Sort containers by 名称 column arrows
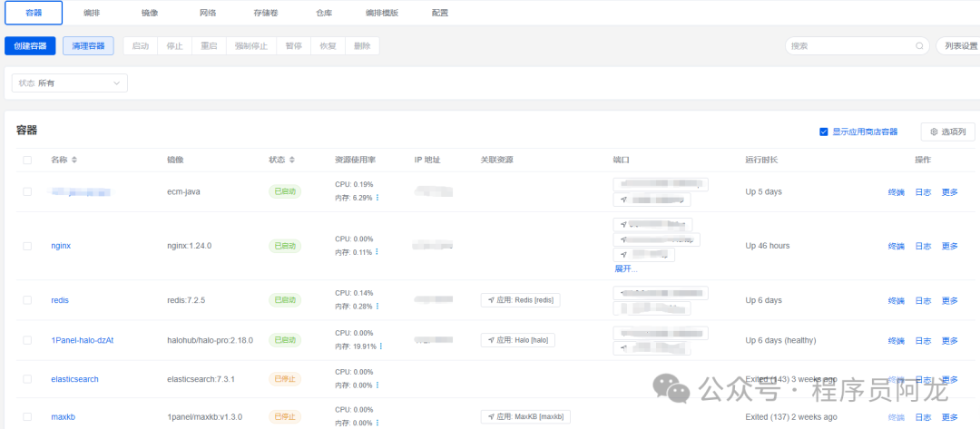The image size is (980, 429). [x=74, y=160]
